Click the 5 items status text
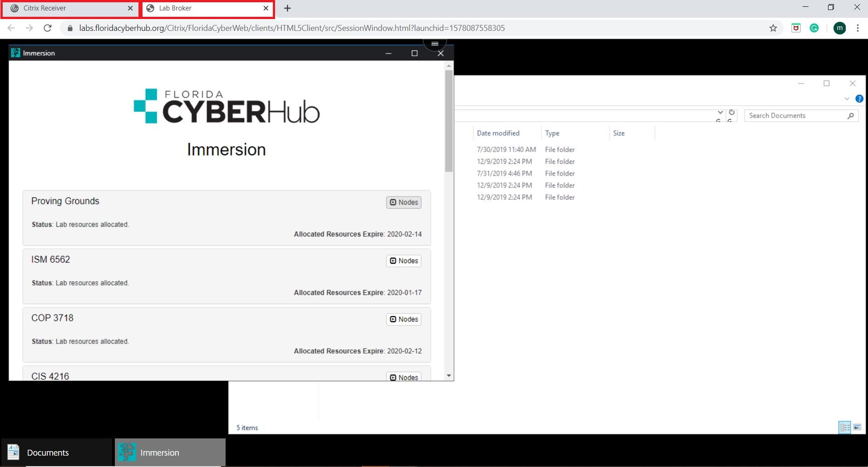This screenshot has width=868, height=467. (247, 428)
